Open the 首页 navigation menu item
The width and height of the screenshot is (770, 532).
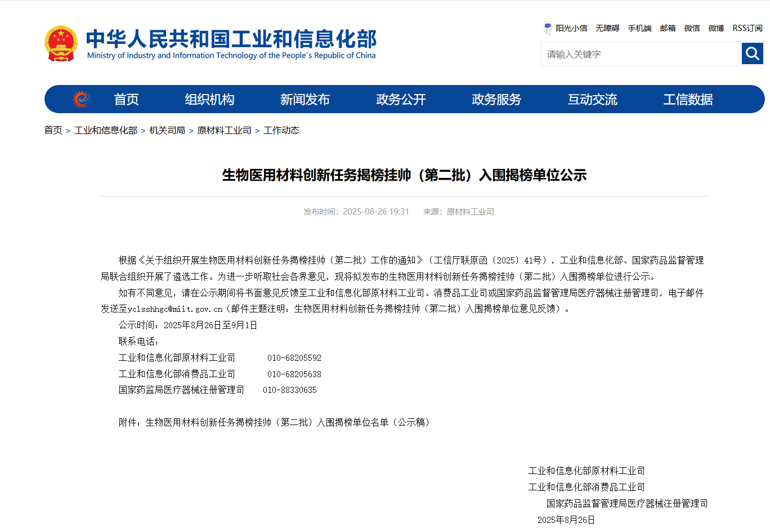point(126,100)
